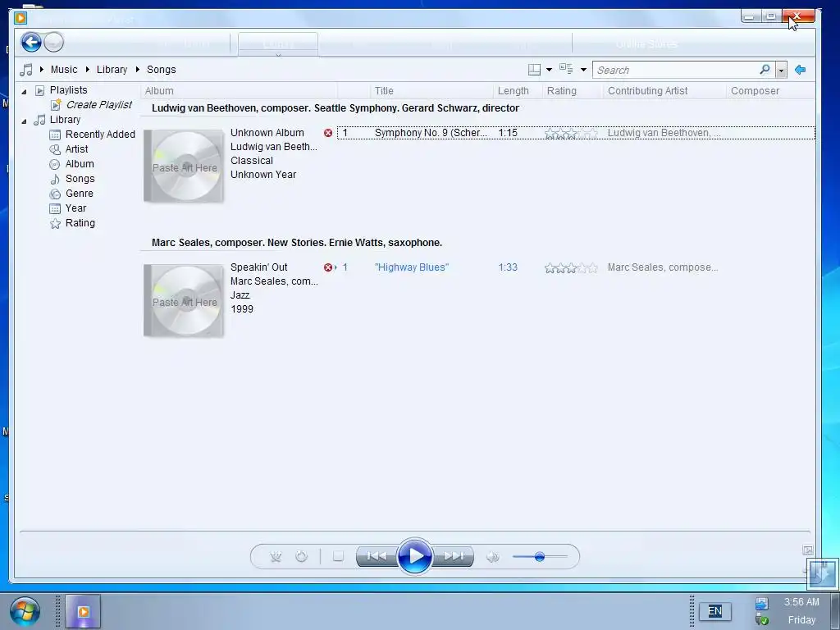
Task: Rate Symphony No. 9 with five stars
Action: point(592,134)
